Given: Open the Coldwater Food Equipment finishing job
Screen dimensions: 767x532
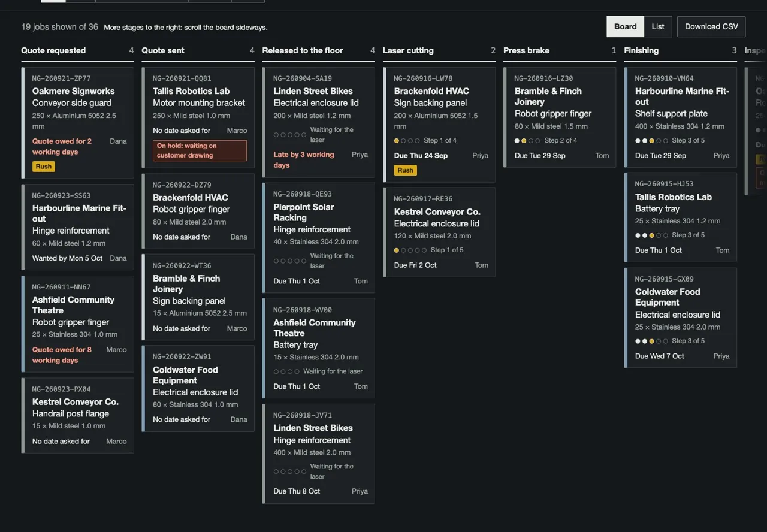Looking at the screenshot, I should point(681,318).
